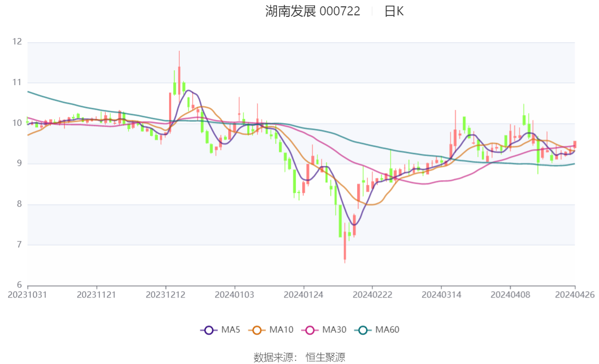Click y-axis value label 11
599x364 pixels.
pos(17,82)
